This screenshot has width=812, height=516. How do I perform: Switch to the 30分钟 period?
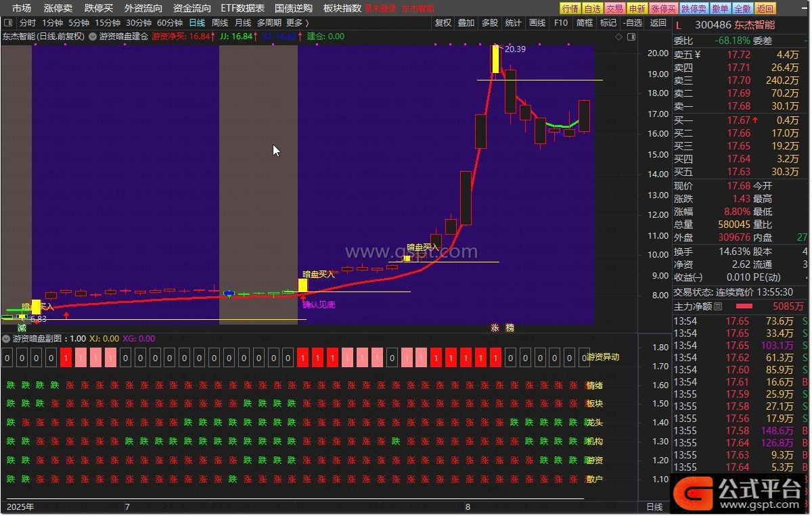[138, 22]
